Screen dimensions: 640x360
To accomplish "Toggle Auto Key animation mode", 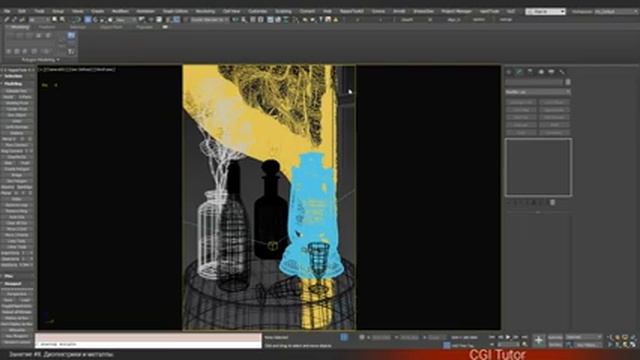I will [x=555, y=338].
